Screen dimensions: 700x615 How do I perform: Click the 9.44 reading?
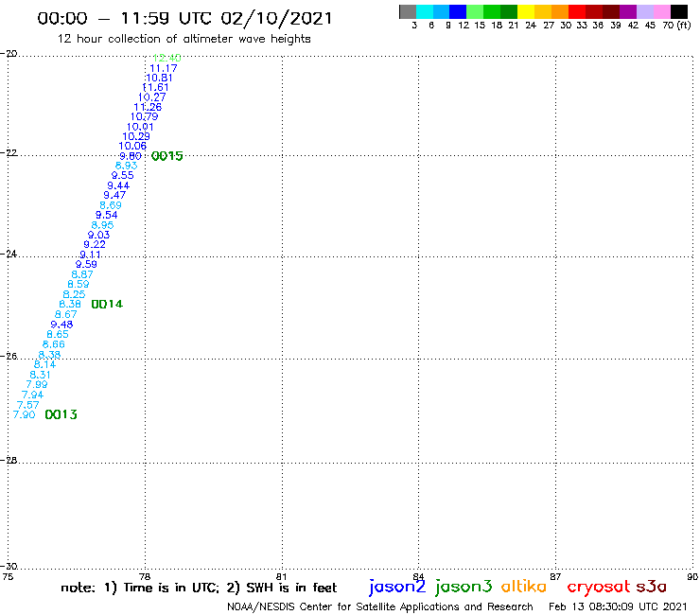(x=118, y=185)
